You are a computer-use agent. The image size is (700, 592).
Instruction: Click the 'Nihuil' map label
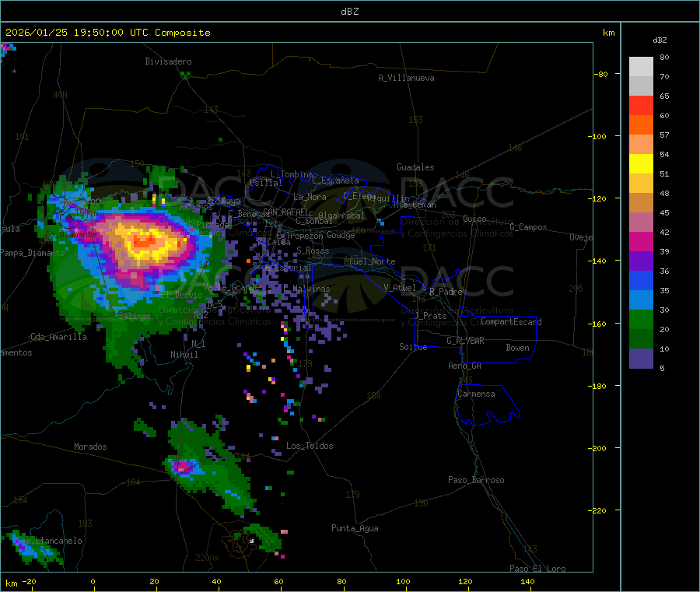pos(184,355)
